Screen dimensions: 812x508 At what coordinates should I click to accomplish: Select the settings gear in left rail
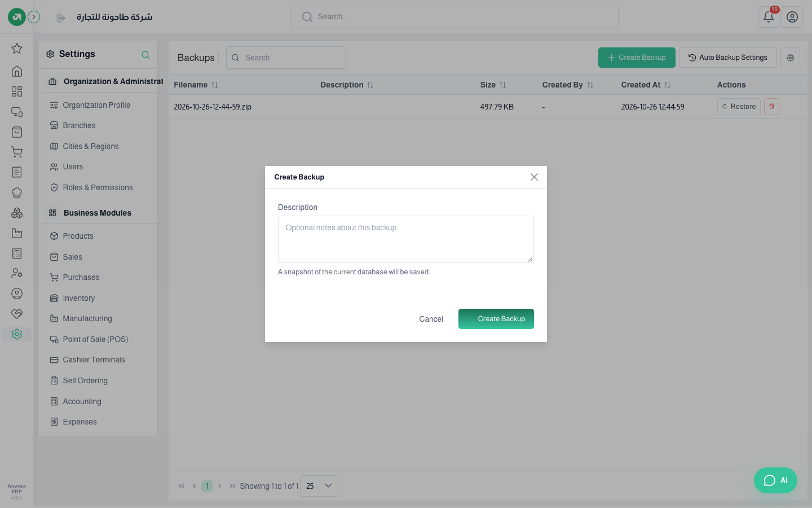coord(17,334)
